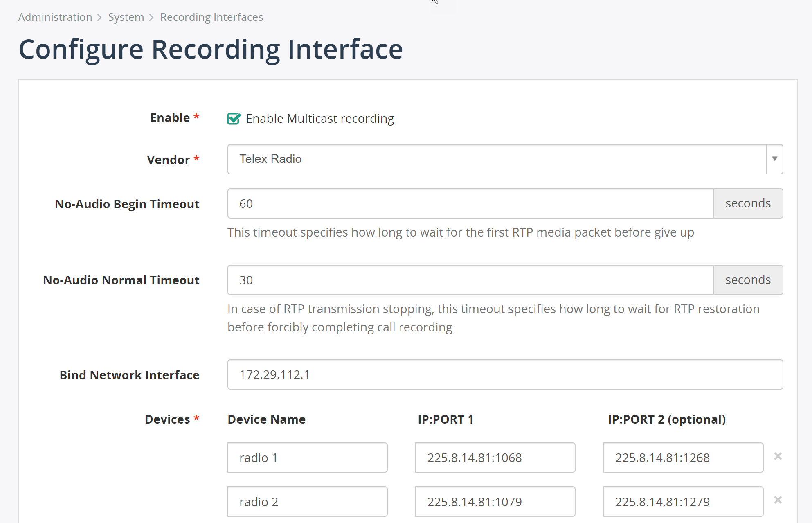The image size is (812, 523).
Task: Click the No-Audio Begin Timeout label
Action: 127,204
